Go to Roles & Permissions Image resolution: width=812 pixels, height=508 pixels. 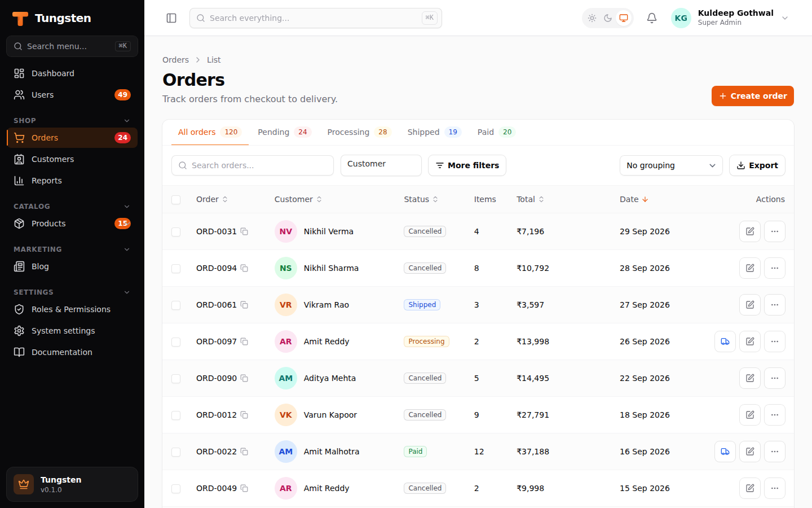[x=72, y=309]
